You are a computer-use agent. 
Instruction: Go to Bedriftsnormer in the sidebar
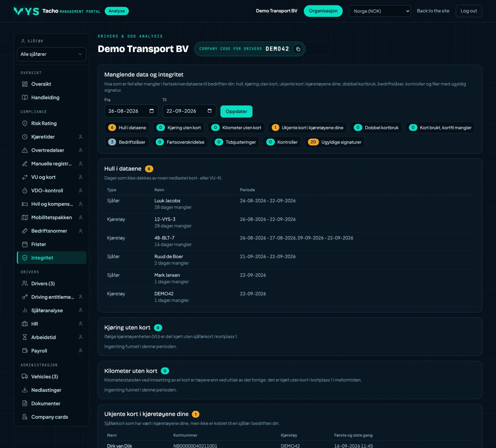tap(51, 231)
